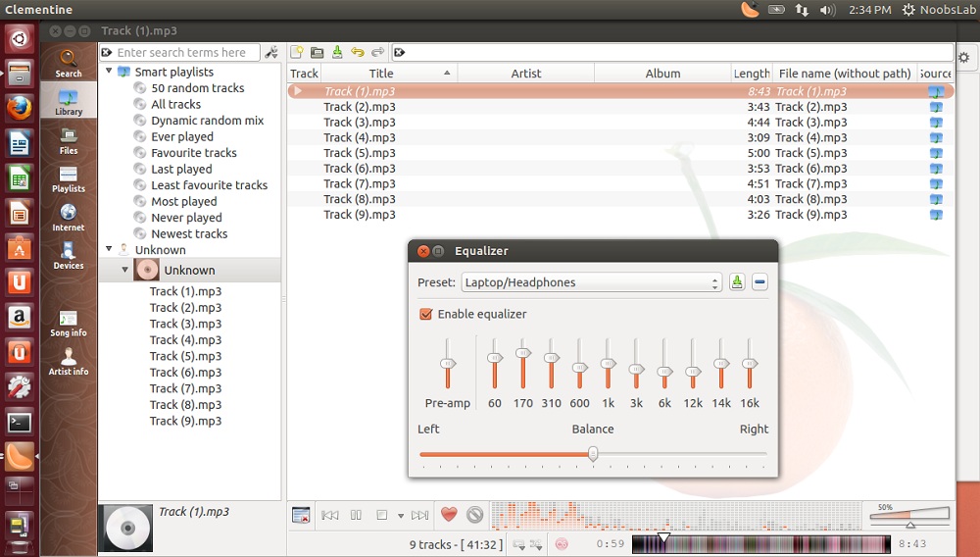Sort by File name column header
This screenshot has width=980, height=557.
click(x=845, y=74)
